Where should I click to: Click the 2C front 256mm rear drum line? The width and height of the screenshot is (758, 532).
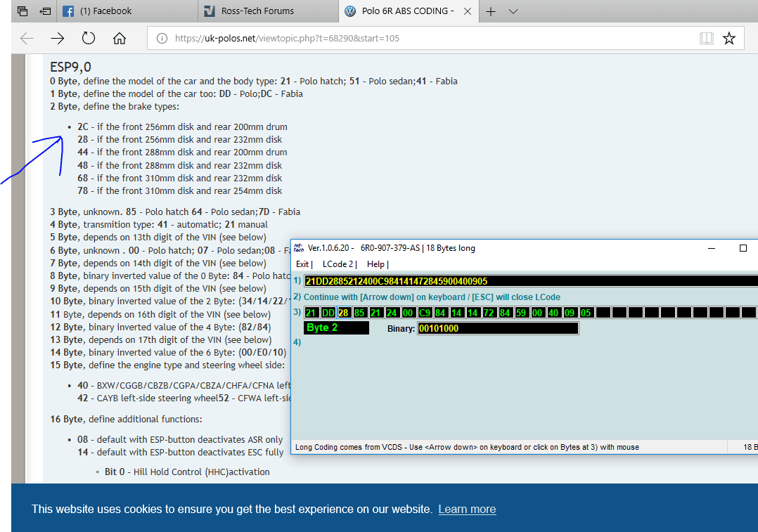coord(182,127)
